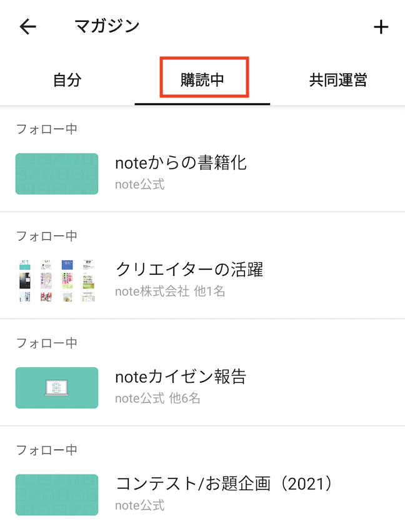Tap the マガジン header title
This screenshot has width=405, height=532.
tap(107, 26)
